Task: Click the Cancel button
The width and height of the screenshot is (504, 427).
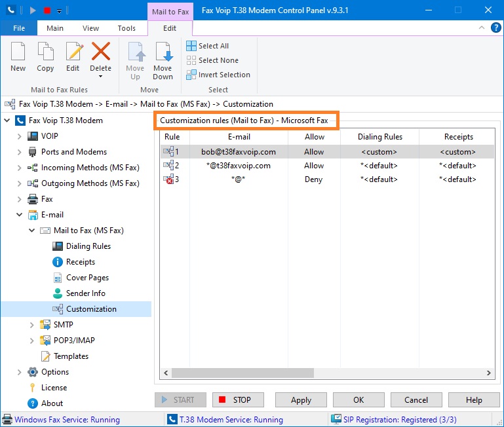Action: click(x=416, y=400)
